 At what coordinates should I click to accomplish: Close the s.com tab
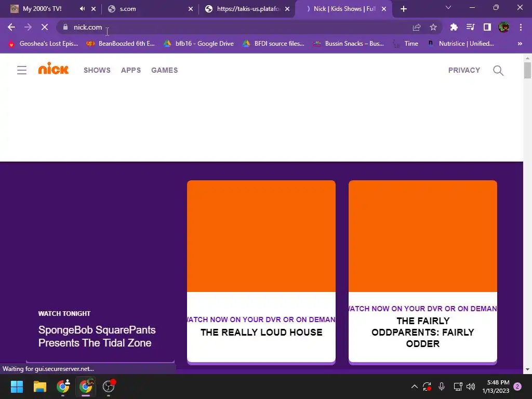point(191,9)
